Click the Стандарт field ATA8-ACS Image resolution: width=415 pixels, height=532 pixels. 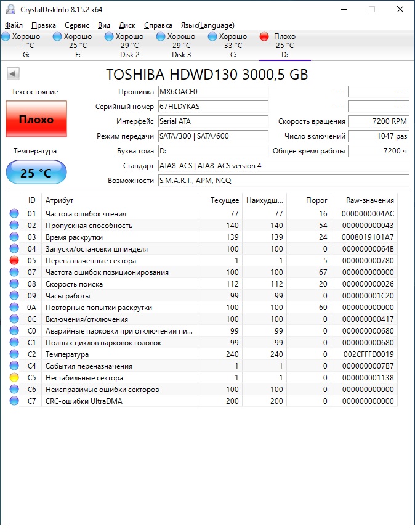284,166
